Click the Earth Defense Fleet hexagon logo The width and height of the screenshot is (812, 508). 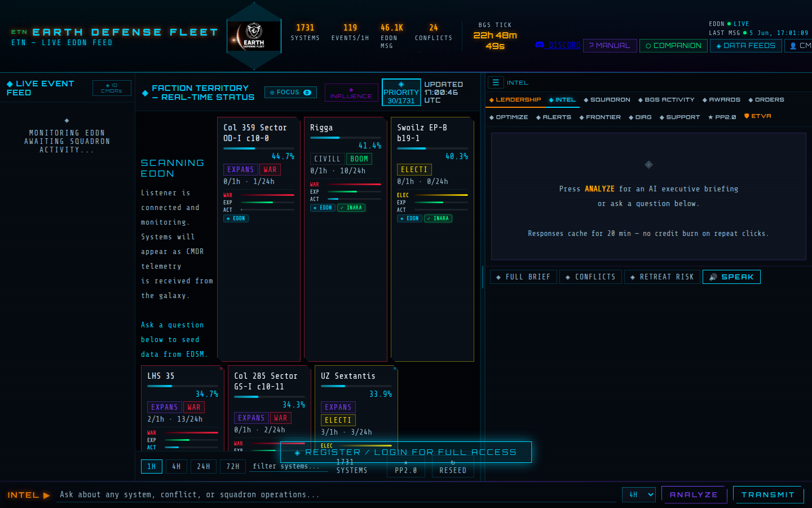coord(254,36)
